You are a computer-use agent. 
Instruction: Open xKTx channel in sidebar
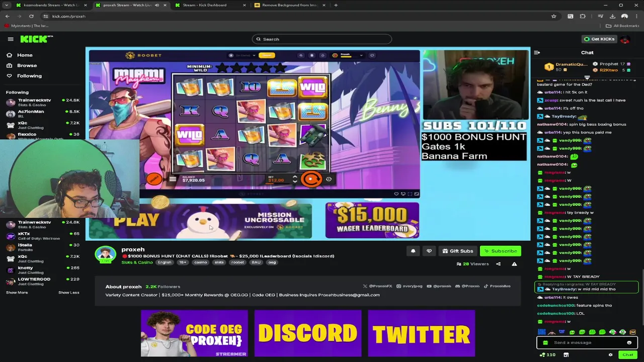pyautogui.click(x=42, y=236)
